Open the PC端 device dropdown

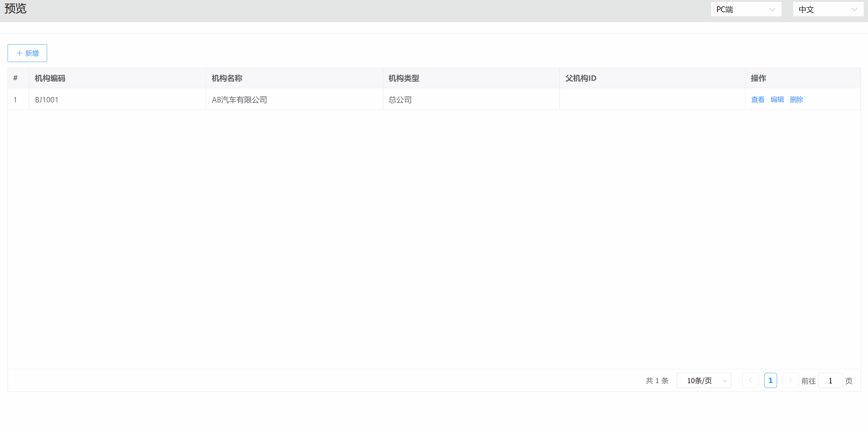746,9
